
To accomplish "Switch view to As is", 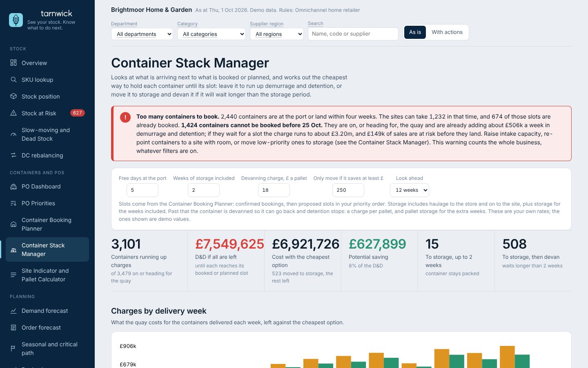I will (x=415, y=32).
